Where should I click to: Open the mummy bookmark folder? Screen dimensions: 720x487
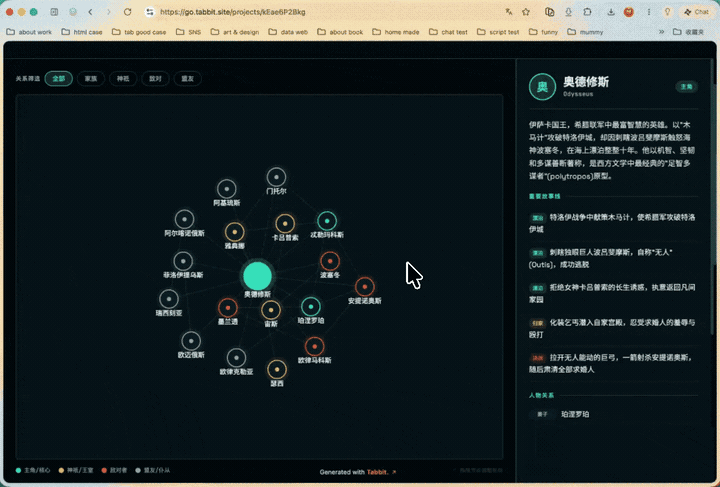tap(585, 32)
